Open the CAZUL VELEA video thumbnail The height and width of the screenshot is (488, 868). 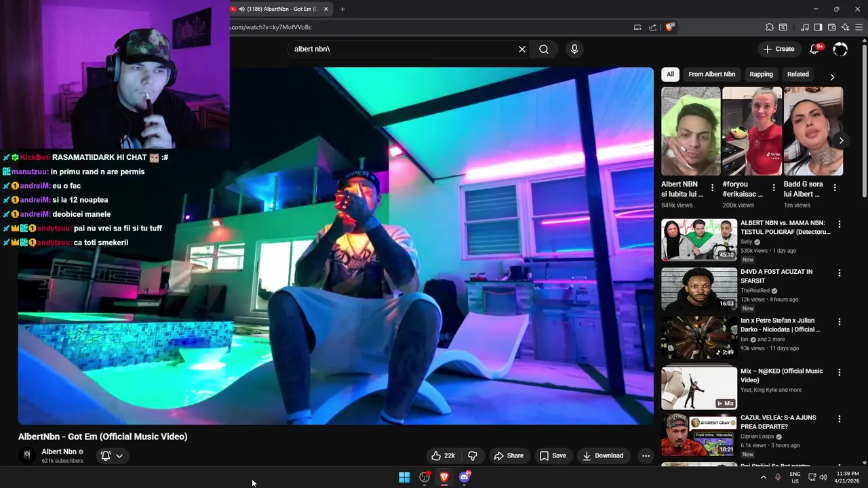[x=699, y=435]
